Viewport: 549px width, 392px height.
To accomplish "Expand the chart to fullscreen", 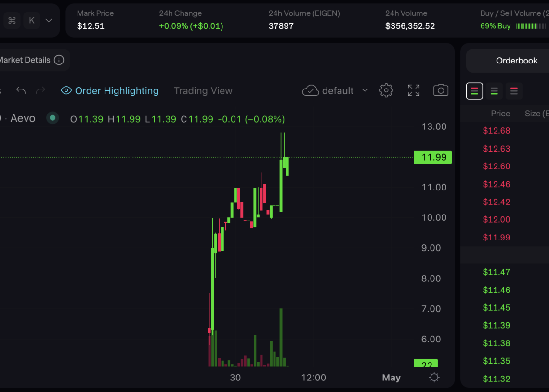I will pyautogui.click(x=413, y=90).
